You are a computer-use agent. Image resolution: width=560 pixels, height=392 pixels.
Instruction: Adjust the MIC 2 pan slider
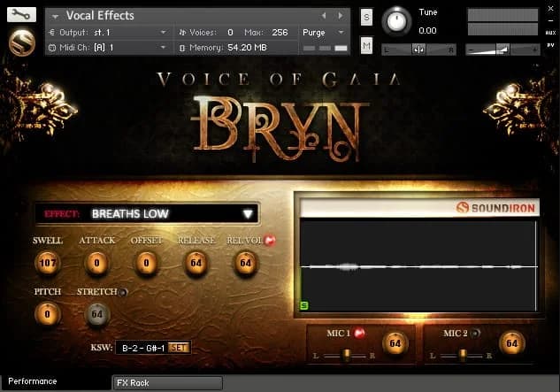point(462,356)
